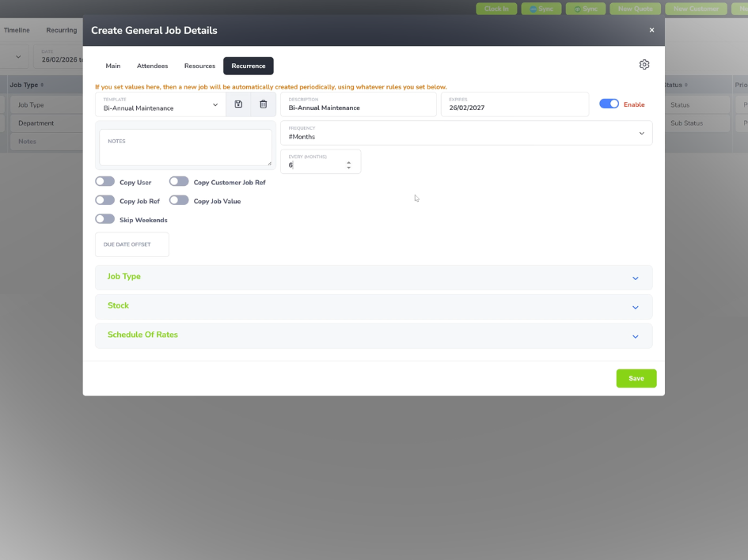The height and width of the screenshot is (560, 748).
Task: Open the settings gear in dialog
Action: [644, 65]
